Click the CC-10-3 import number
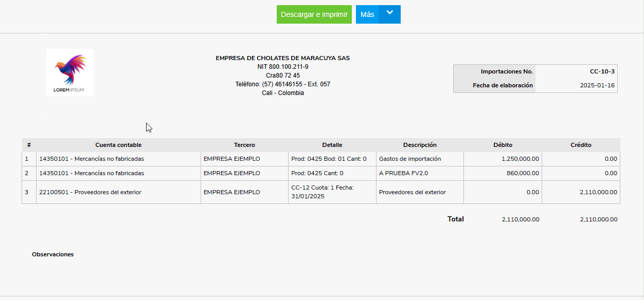The width and height of the screenshot is (644, 300). click(602, 71)
